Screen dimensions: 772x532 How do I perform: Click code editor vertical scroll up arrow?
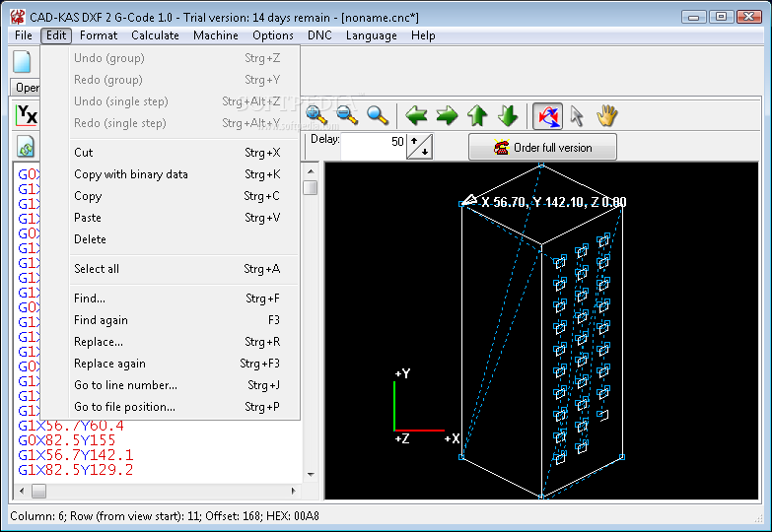click(311, 171)
